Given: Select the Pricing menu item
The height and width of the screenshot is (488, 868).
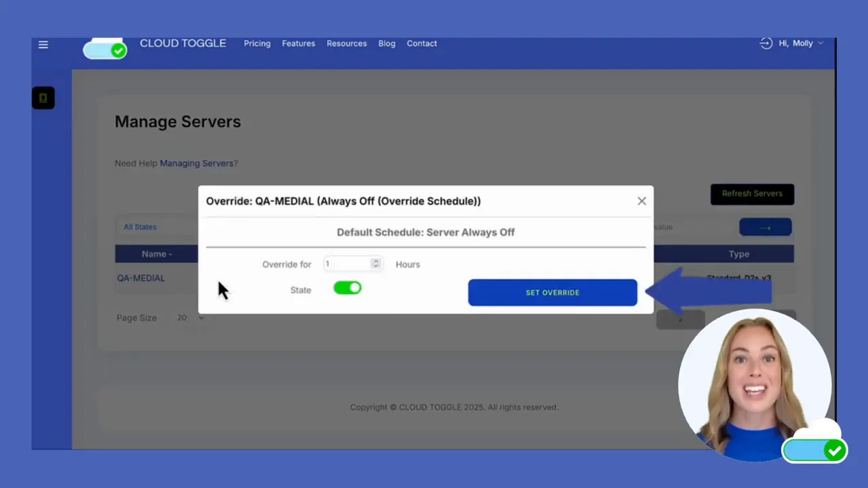Looking at the screenshot, I should point(257,43).
